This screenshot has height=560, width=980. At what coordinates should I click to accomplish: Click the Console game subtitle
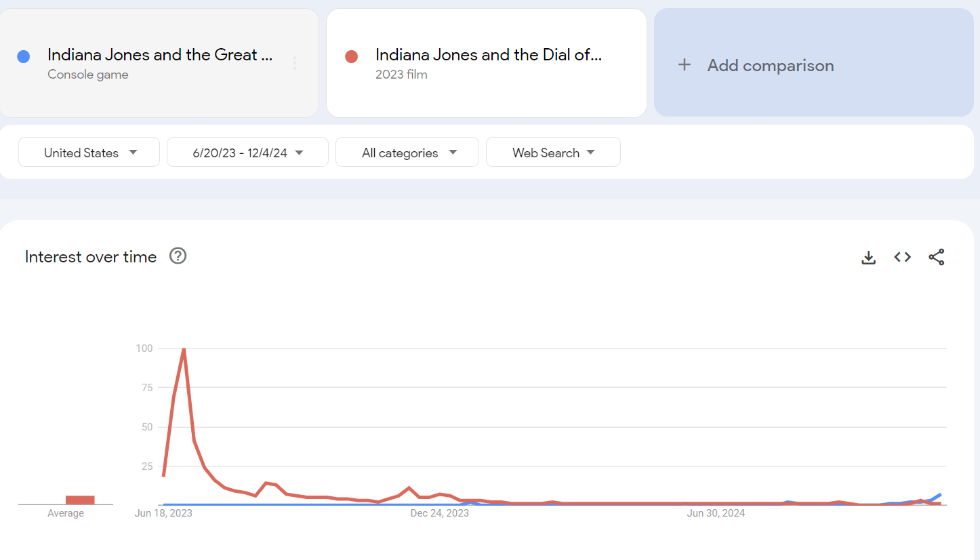pos(88,75)
